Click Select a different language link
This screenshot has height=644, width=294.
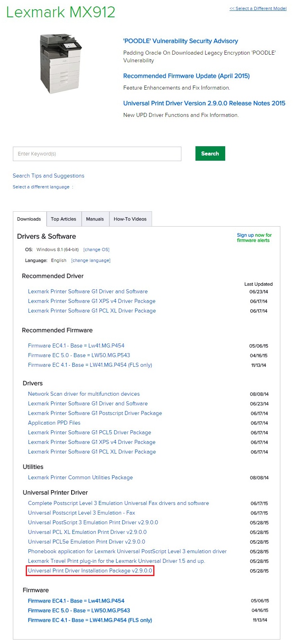pos(41,187)
